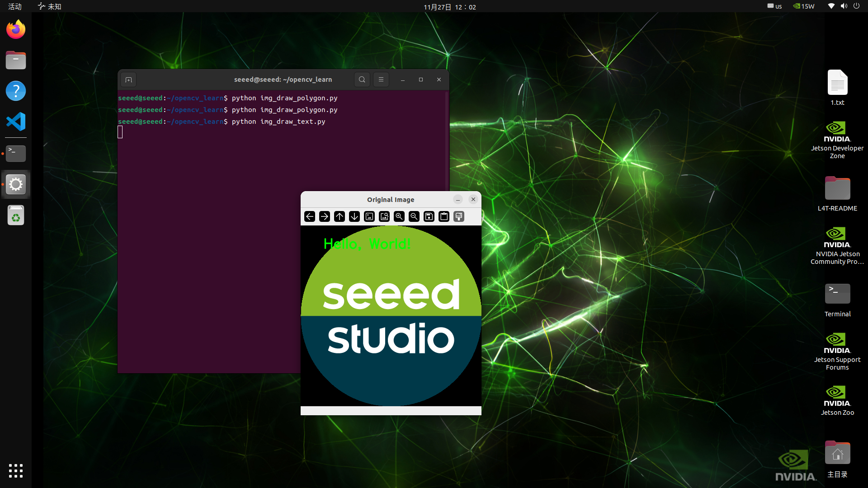
Task: Open the Help icon in the dock
Action: pyautogui.click(x=16, y=91)
